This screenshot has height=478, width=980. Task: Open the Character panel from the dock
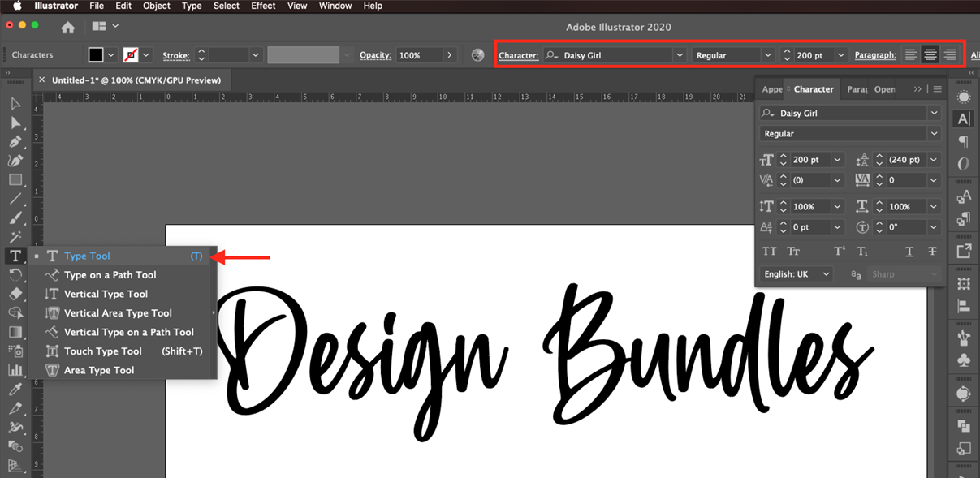pos(964,118)
